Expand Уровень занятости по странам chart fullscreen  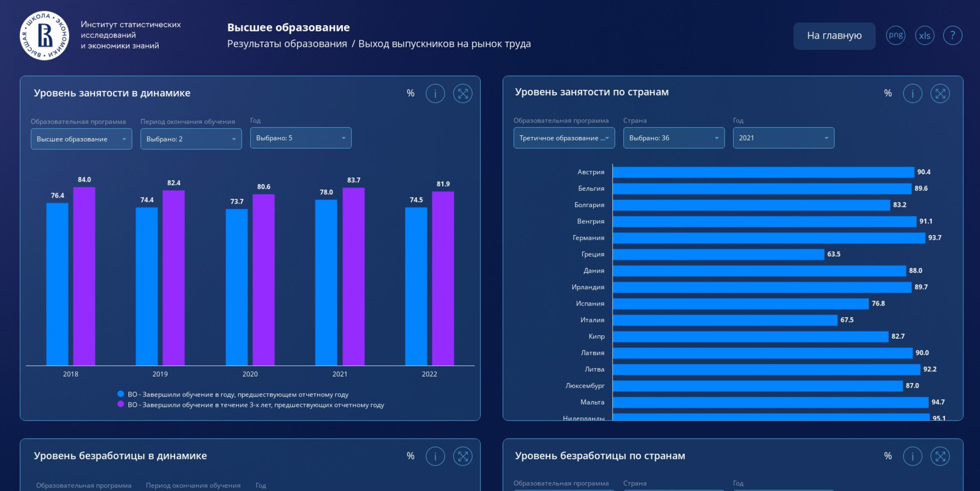click(x=940, y=93)
